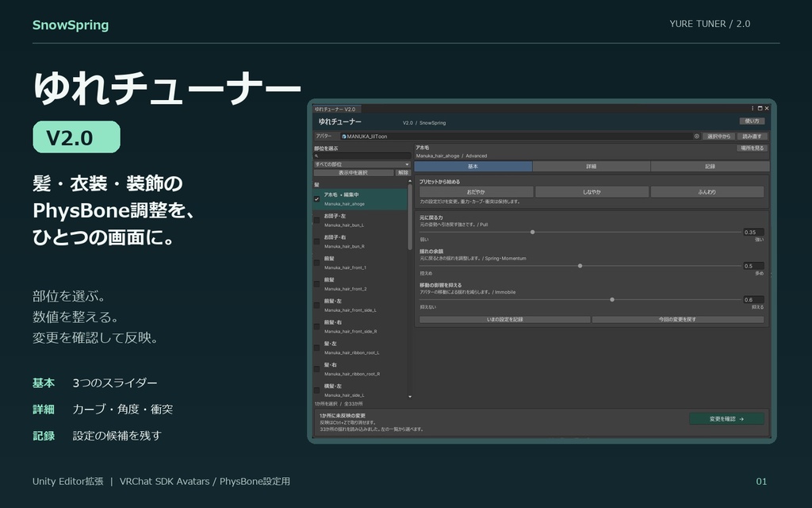This screenshot has height=508, width=812.
Task: Click the 'Manuka_hair_ahoge / Advanced' text
Action: (x=451, y=156)
